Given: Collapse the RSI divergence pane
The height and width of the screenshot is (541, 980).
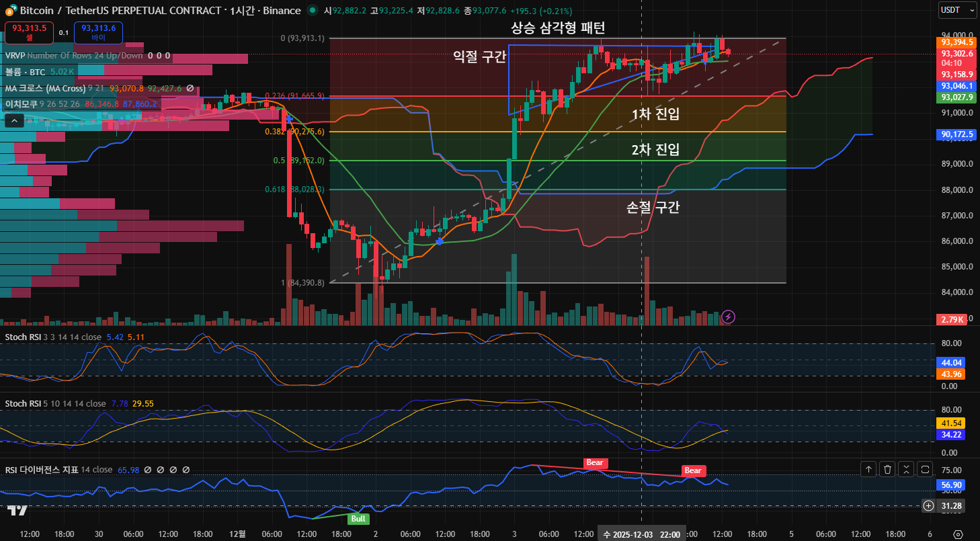Looking at the screenshot, I should tap(906, 470).
